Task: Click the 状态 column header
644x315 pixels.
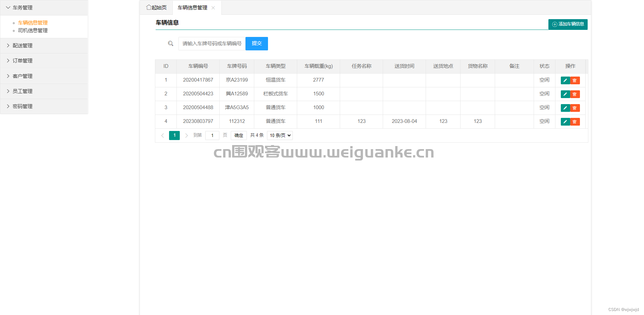Action: tap(545, 66)
